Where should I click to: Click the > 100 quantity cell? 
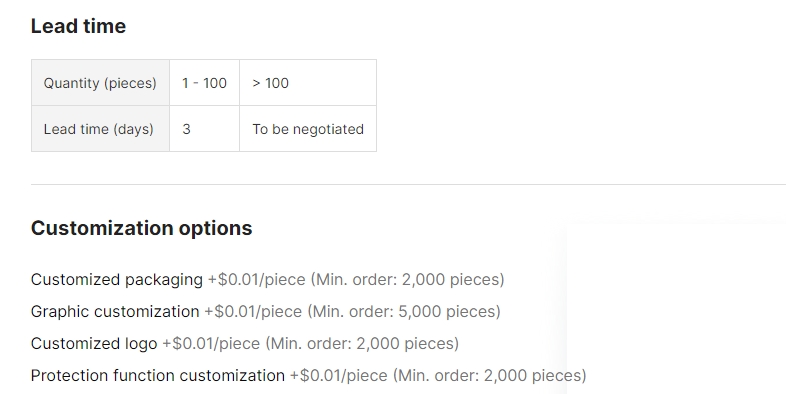click(308, 83)
